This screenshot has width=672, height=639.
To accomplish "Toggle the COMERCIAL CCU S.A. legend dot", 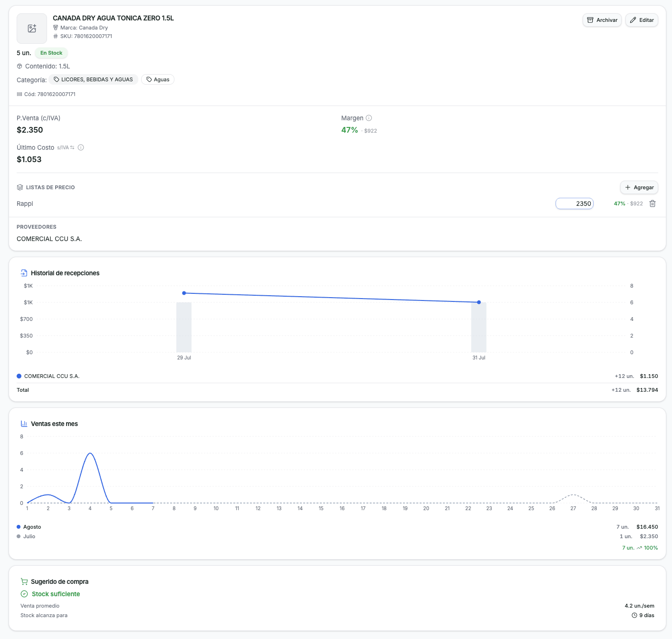I will pyautogui.click(x=19, y=376).
